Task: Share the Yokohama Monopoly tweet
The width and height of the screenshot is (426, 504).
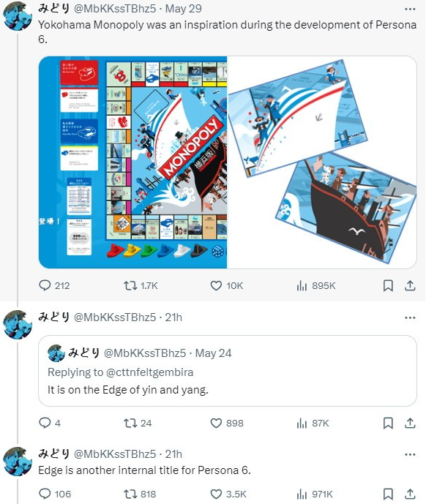Action: (x=410, y=285)
